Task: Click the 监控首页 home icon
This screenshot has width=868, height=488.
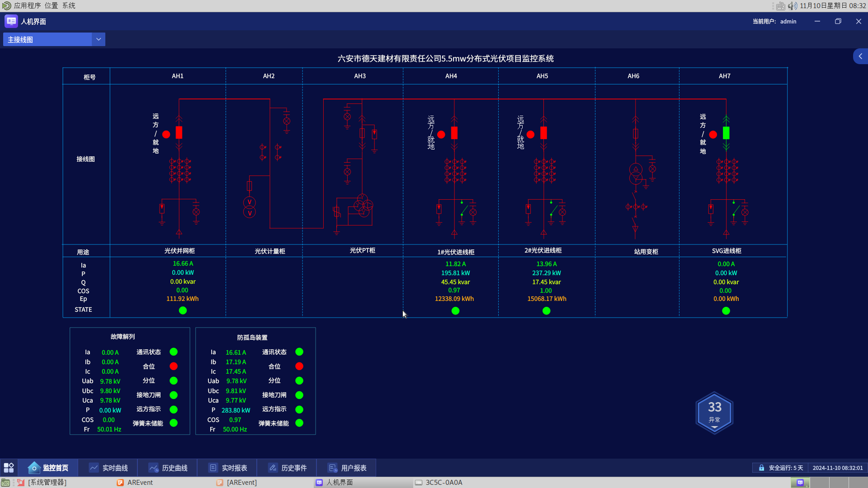Action: (34, 468)
